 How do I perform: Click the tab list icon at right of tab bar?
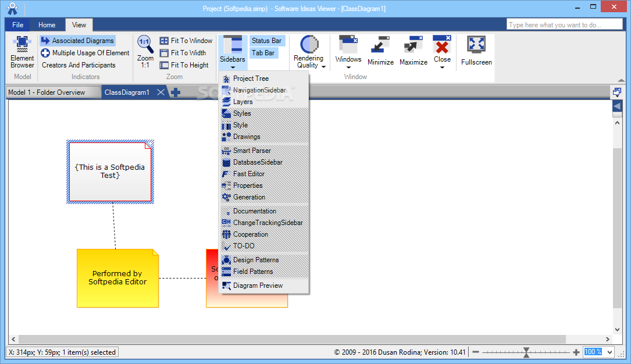(617, 92)
